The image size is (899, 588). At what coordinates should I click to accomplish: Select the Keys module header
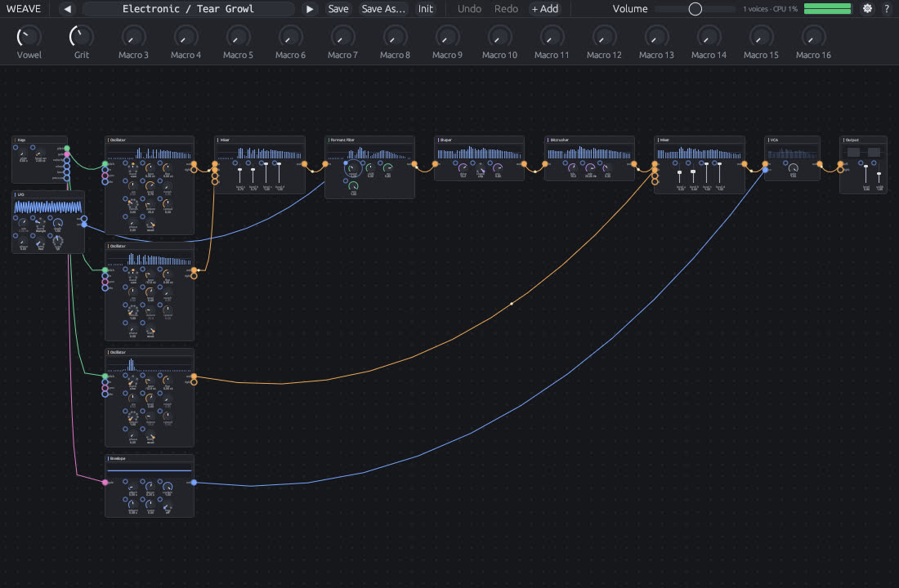pos(39,140)
